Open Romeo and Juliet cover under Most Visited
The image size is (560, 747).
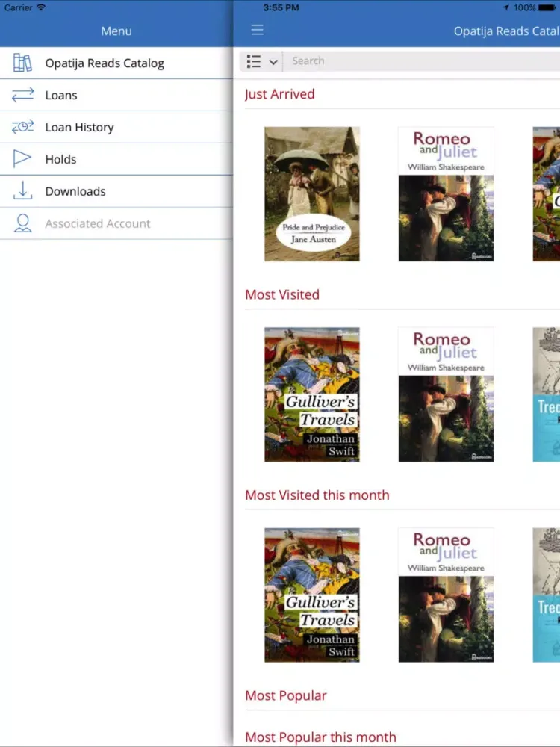[x=446, y=394]
